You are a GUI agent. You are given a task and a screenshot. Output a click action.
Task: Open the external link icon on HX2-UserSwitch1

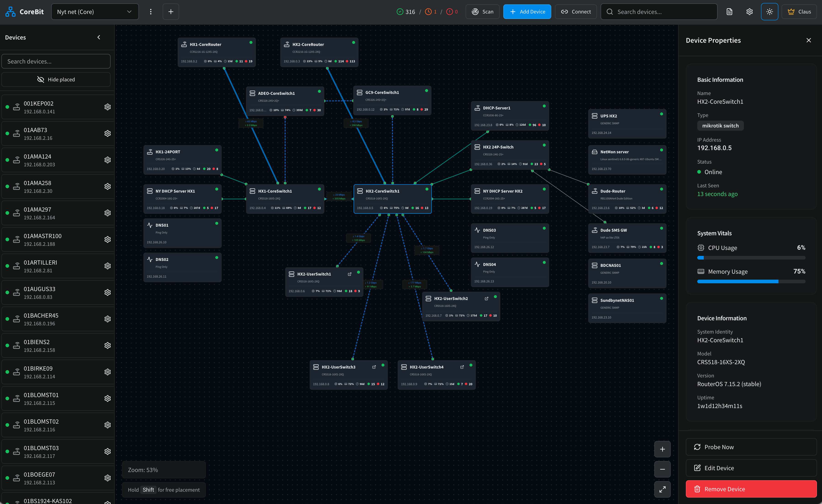350,274
